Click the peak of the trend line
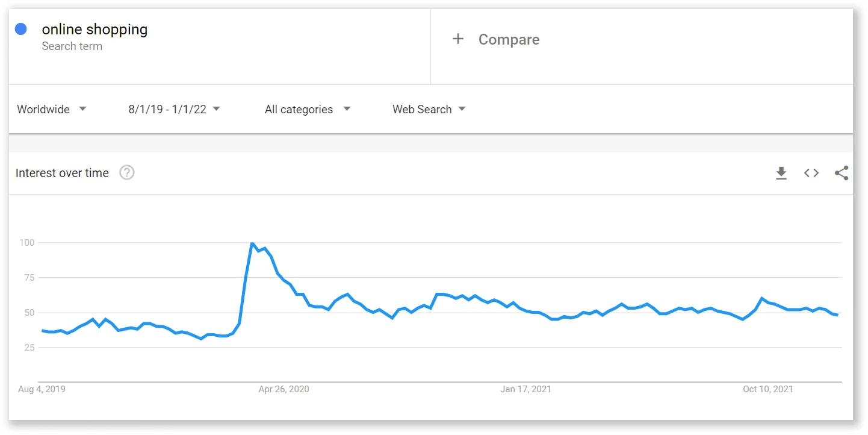868x435 pixels. click(253, 243)
